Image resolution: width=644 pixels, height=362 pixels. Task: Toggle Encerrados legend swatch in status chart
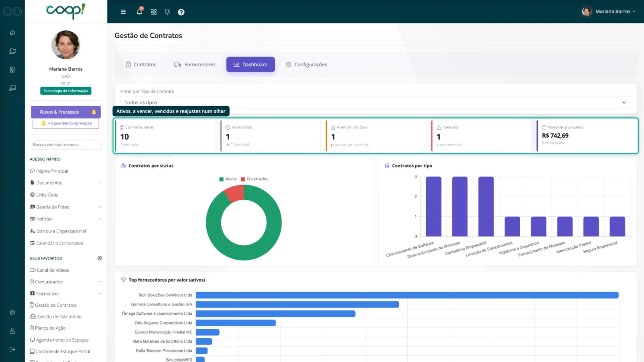tap(243, 179)
